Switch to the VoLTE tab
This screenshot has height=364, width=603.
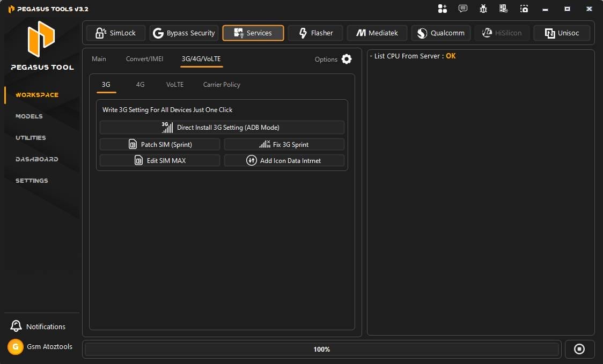pyautogui.click(x=174, y=84)
